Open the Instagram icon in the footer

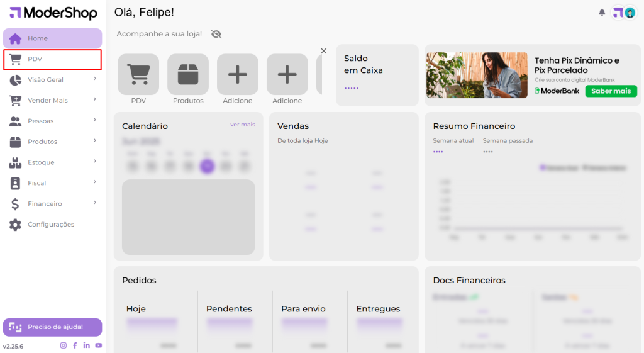tap(64, 345)
